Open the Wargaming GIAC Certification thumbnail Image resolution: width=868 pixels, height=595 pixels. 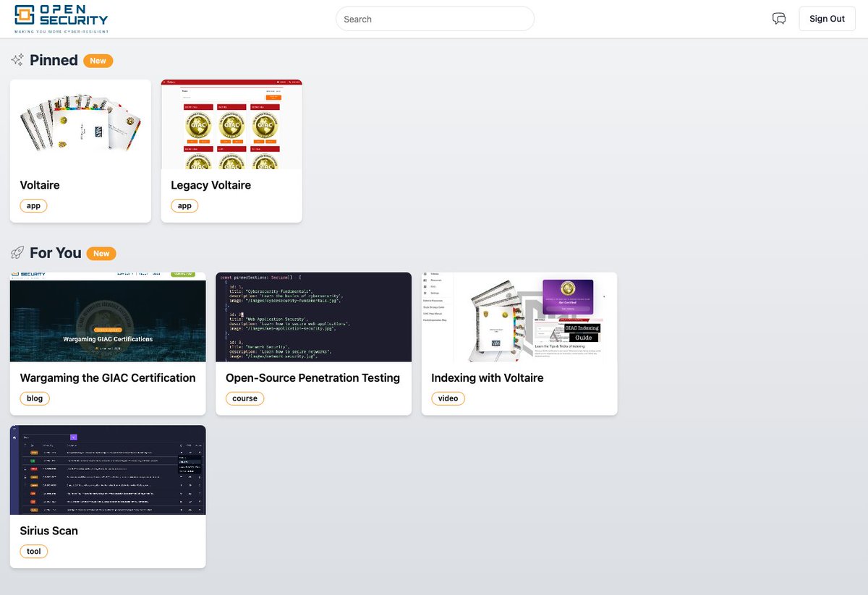point(108,317)
